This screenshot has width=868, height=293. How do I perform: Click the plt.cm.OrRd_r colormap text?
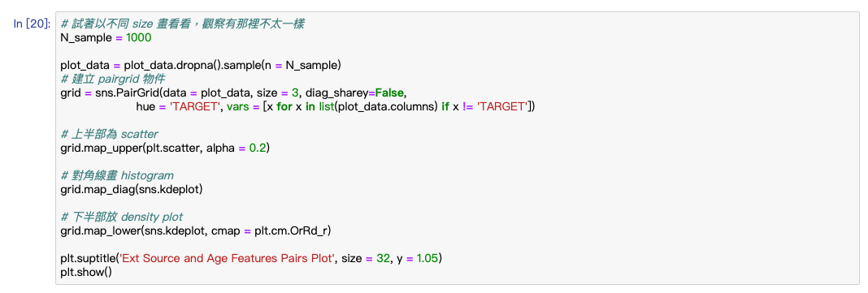tap(290, 231)
